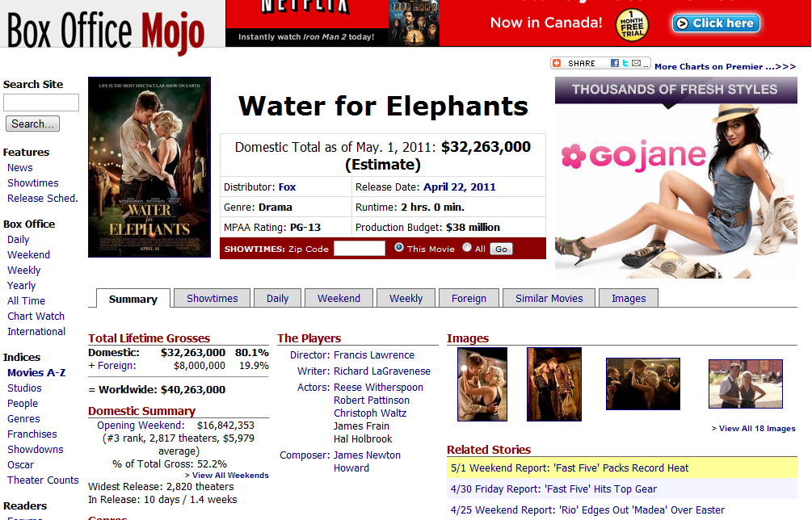
Task: Expand 'View All Weekends' link
Action: (x=230, y=476)
